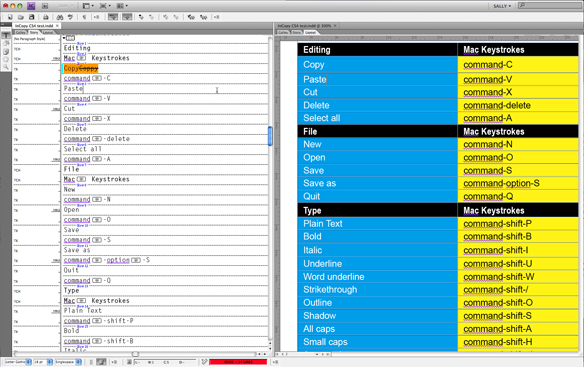Open the Bridge button in the application bar

(45, 6)
